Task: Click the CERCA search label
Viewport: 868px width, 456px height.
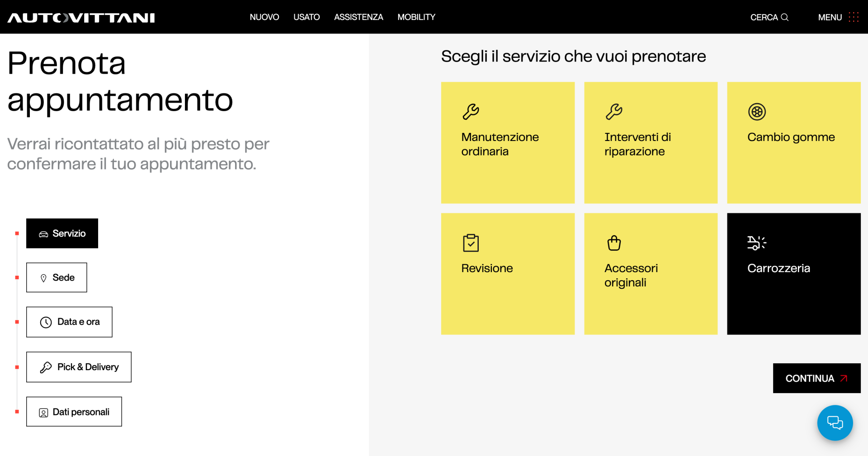Action: click(764, 17)
